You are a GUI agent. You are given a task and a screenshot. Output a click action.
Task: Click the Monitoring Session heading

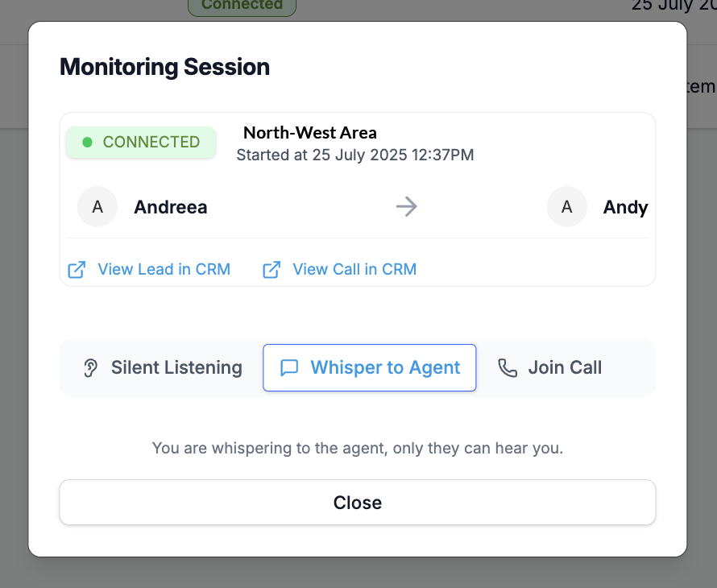coord(165,67)
